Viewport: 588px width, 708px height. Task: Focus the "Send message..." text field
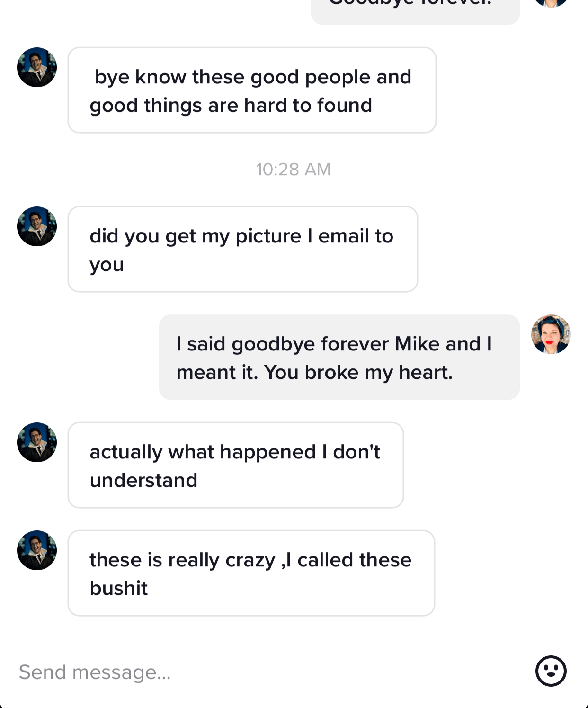(x=265, y=672)
